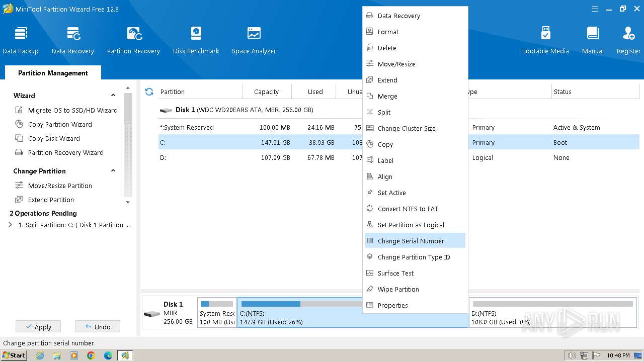Collapse the Wizard section

113,96
